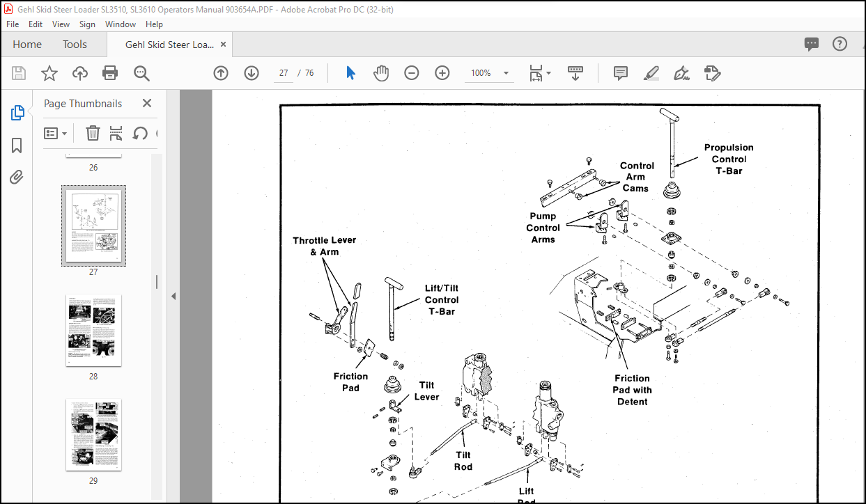Select page 28 thumbnail
This screenshot has width=866, height=504.
coord(93,331)
